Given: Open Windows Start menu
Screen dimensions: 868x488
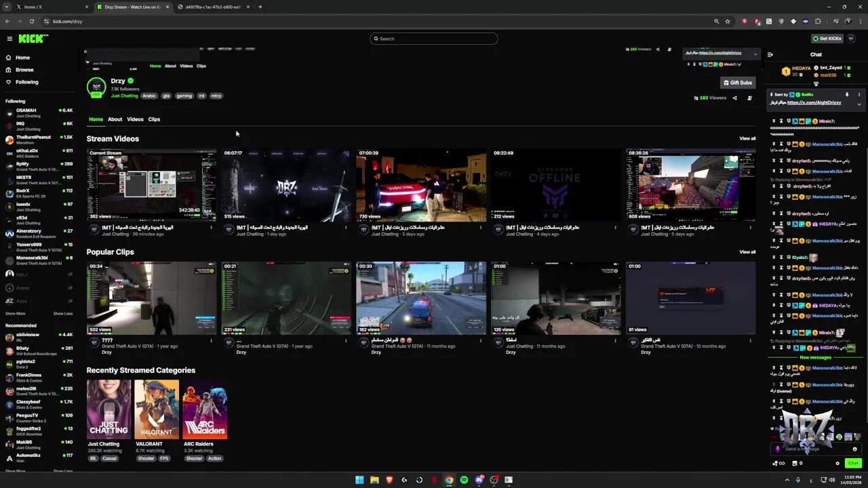Looking at the screenshot, I should (359, 480).
